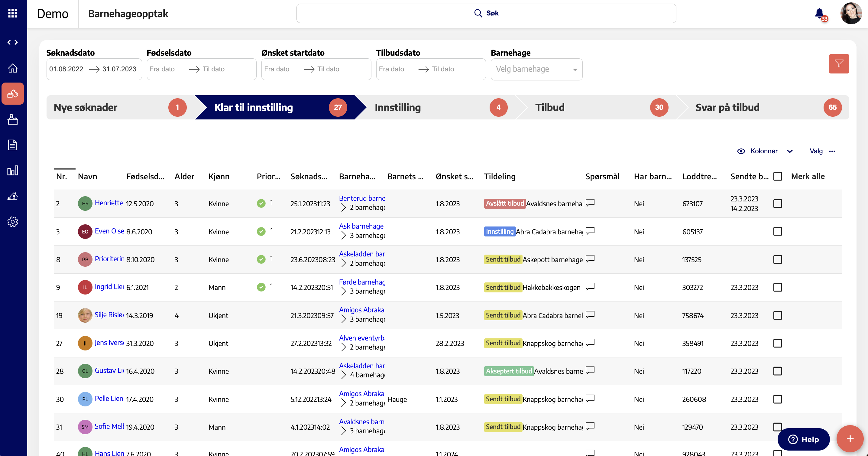
Task: Click green priority check in Ingrid Lier row
Action: tap(261, 287)
